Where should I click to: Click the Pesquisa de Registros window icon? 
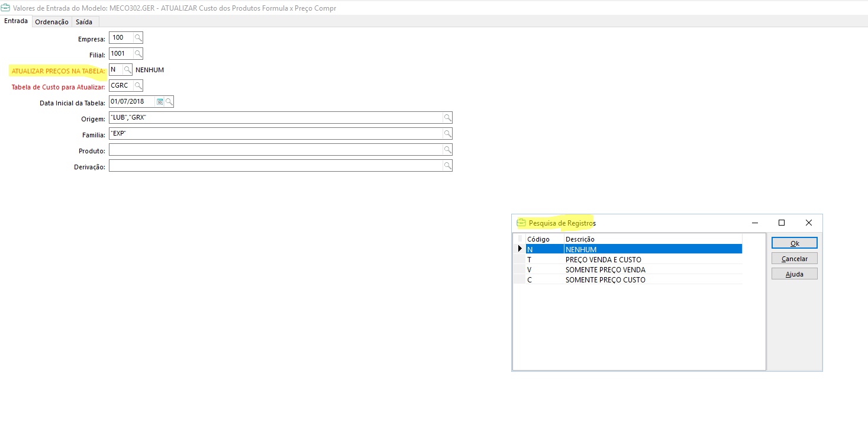point(521,223)
